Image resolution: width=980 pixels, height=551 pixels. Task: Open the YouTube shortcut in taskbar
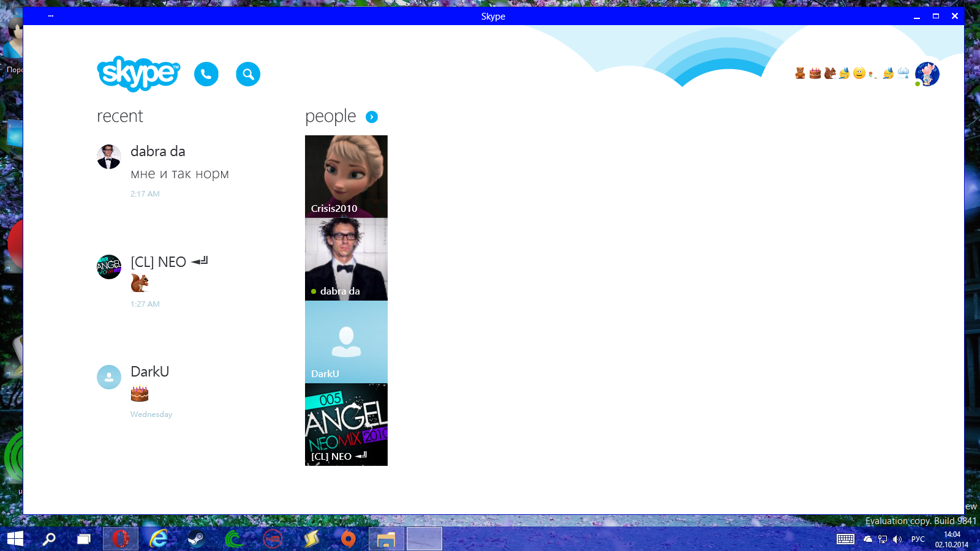273,539
